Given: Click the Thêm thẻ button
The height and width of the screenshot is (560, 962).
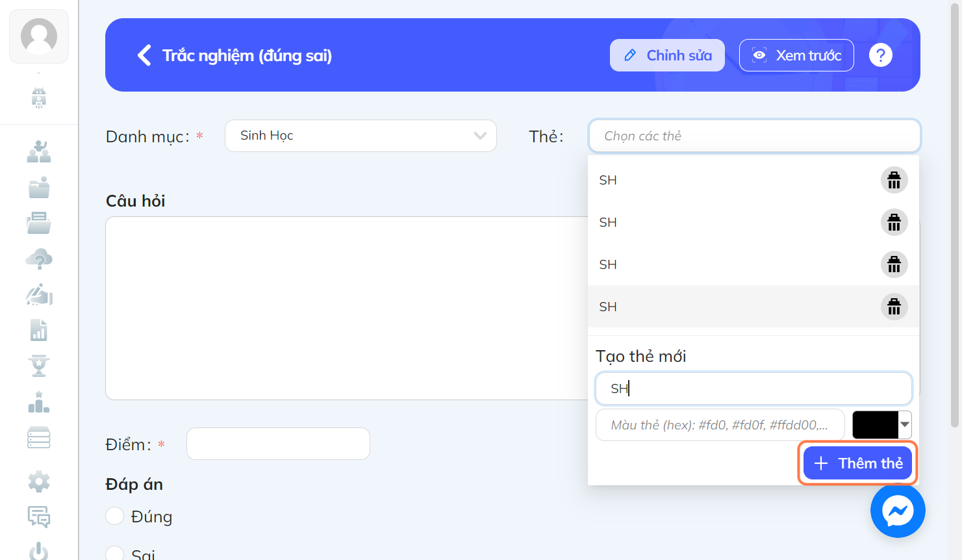Looking at the screenshot, I should 857,463.
